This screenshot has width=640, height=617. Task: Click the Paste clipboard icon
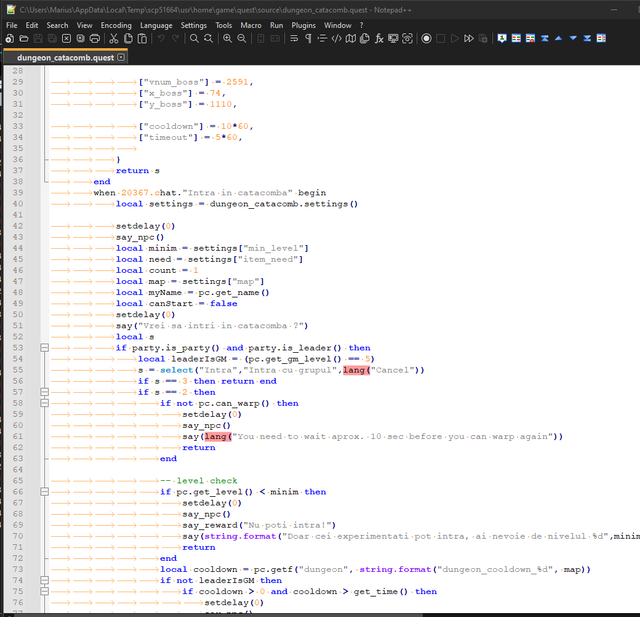coord(142,38)
